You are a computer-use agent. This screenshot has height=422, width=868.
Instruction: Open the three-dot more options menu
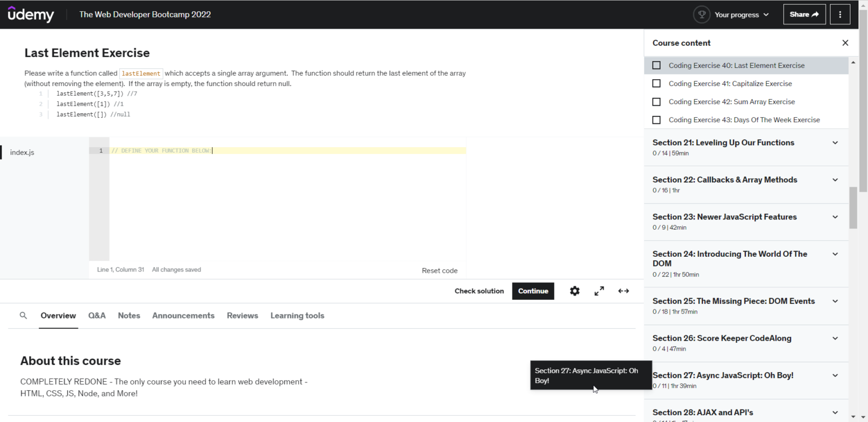point(840,15)
